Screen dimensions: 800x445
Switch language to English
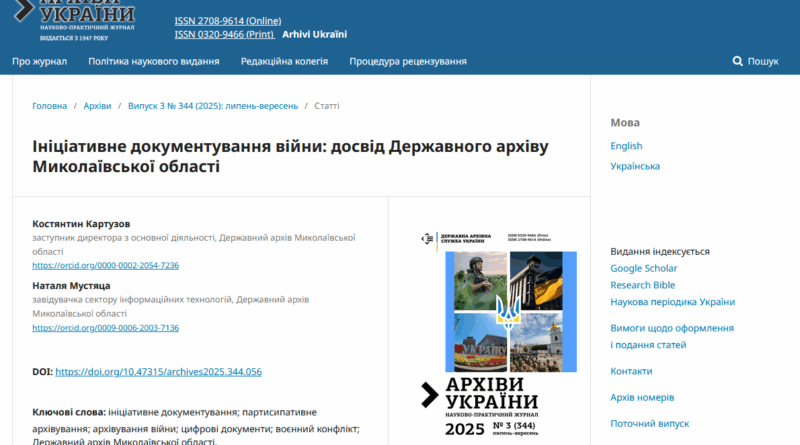[626, 146]
